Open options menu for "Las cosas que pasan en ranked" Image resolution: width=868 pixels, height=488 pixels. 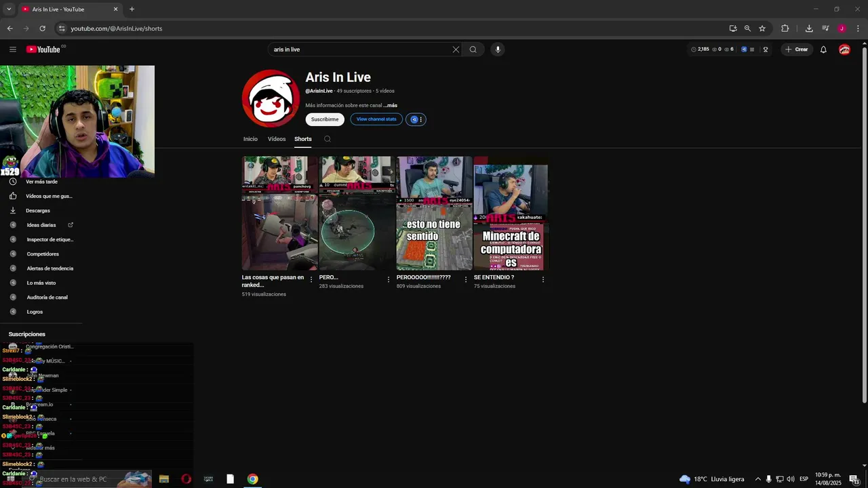coord(311,279)
